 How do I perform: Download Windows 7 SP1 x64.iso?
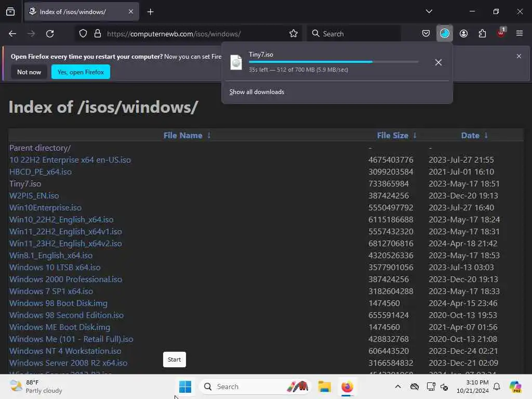pyautogui.click(x=51, y=291)
